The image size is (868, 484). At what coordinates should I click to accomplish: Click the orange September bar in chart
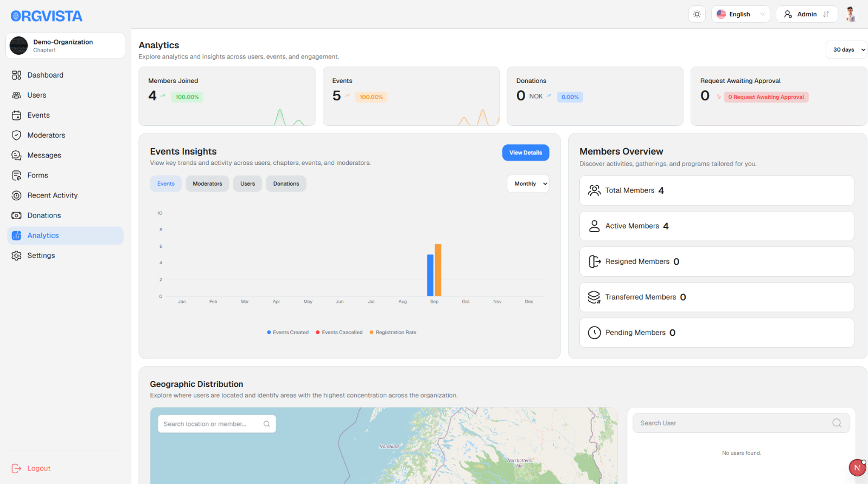(438, 270)
